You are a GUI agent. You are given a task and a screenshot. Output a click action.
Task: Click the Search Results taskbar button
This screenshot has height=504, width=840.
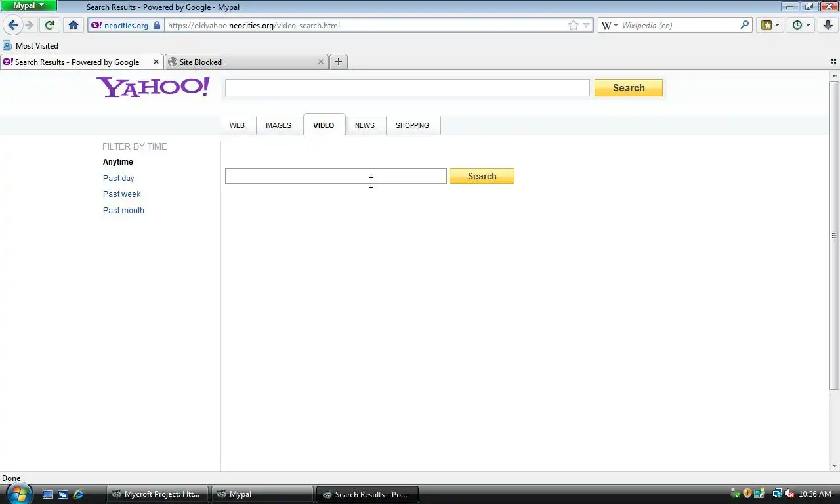(367, 494)
